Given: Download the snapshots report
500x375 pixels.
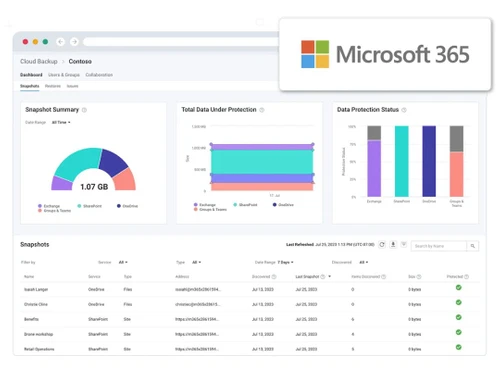Looking at the screenshot, I should pyautogui.click(x=393, y=245).
